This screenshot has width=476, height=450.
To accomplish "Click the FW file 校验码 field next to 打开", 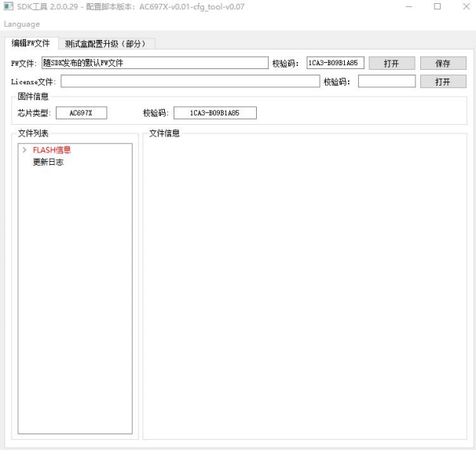I will pyautogui.click(x=335, y=63).
